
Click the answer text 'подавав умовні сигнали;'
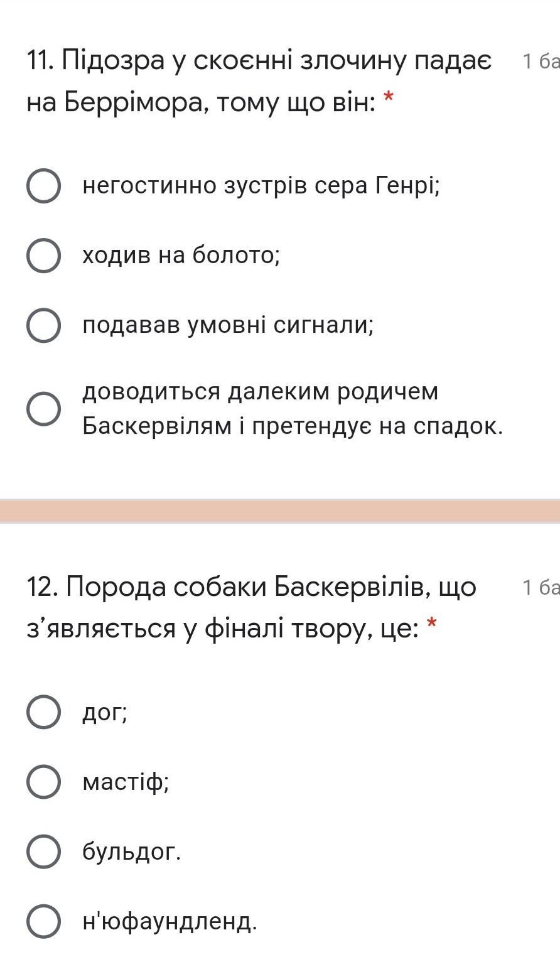pyautogui.click(x=228, y=325)
